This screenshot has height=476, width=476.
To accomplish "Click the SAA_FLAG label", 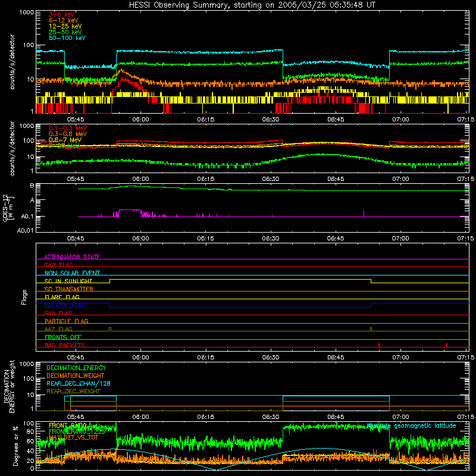I will 58,313.
